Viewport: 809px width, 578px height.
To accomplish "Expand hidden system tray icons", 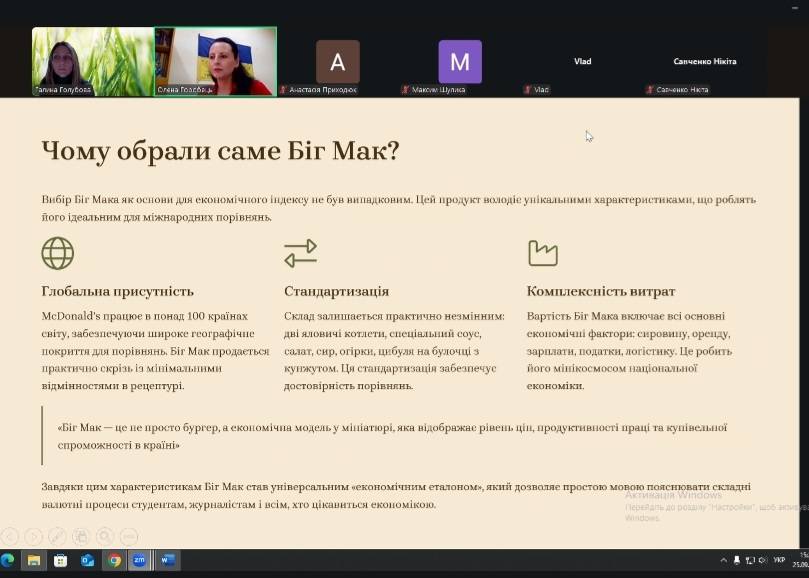I will pos(724,560).
